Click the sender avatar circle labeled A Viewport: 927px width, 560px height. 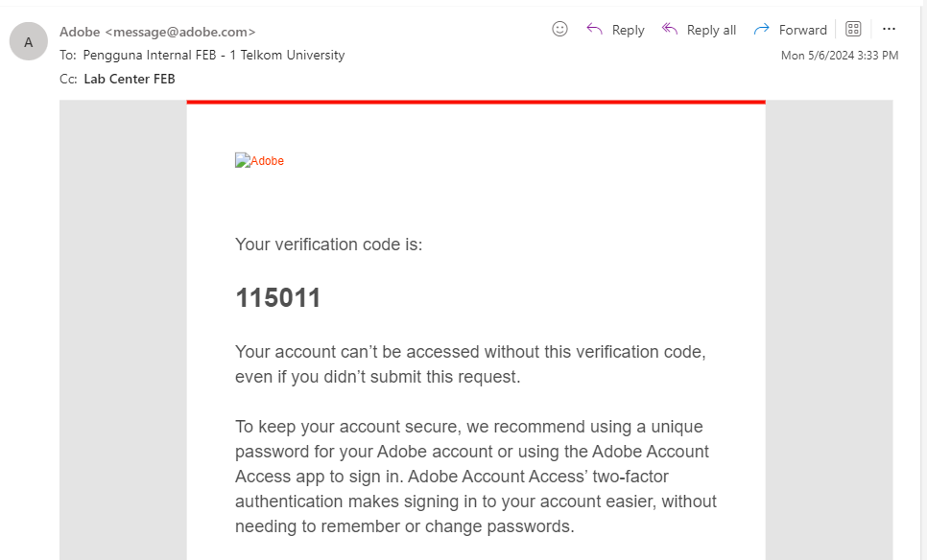point(28,40)
